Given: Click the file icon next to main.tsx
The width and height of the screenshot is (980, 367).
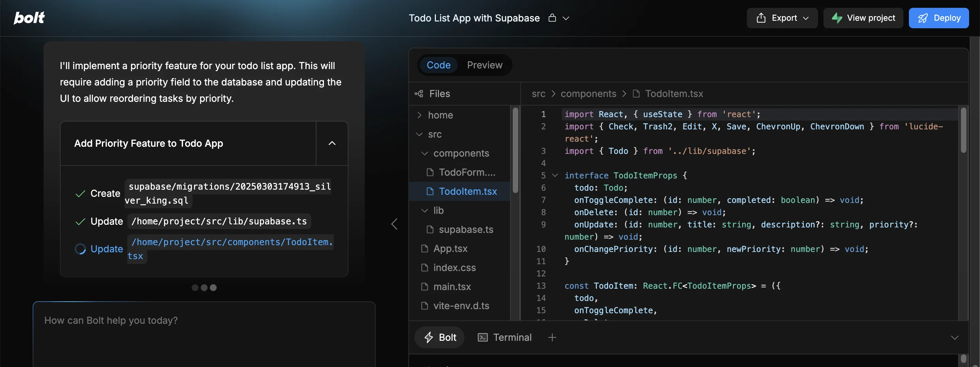Looking at the screenshot, I should click(x=425, y=286).
